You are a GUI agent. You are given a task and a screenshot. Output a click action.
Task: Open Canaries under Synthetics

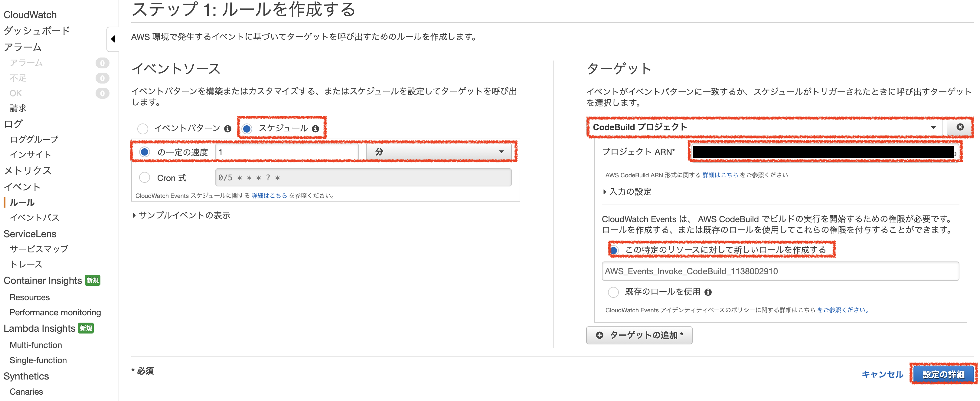click(26, 392)
